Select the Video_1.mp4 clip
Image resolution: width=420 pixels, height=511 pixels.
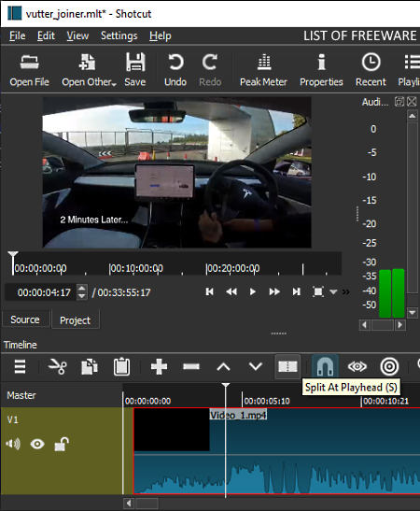pyautogui.click(x=277, y=451)
